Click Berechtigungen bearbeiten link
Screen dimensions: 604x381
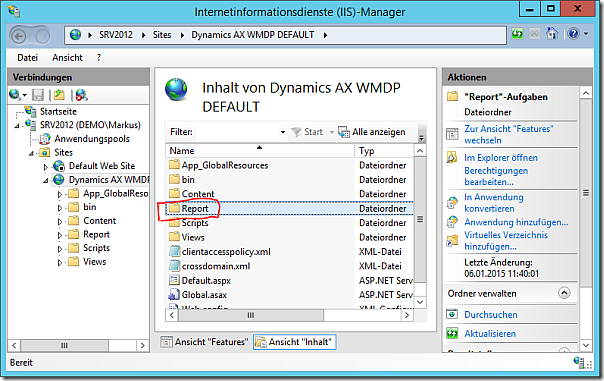tap(496, 176)
